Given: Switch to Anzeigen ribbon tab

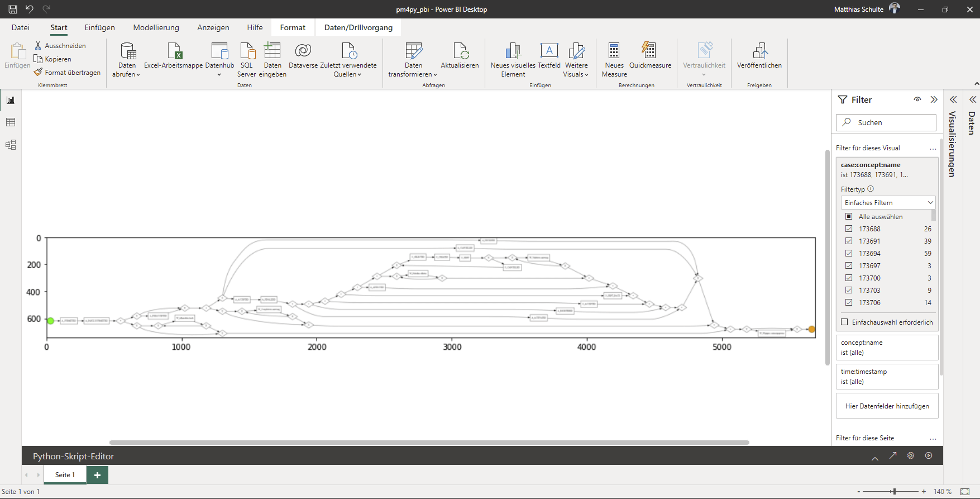Looking at the screenshot, I should click(x=213, y=27).
